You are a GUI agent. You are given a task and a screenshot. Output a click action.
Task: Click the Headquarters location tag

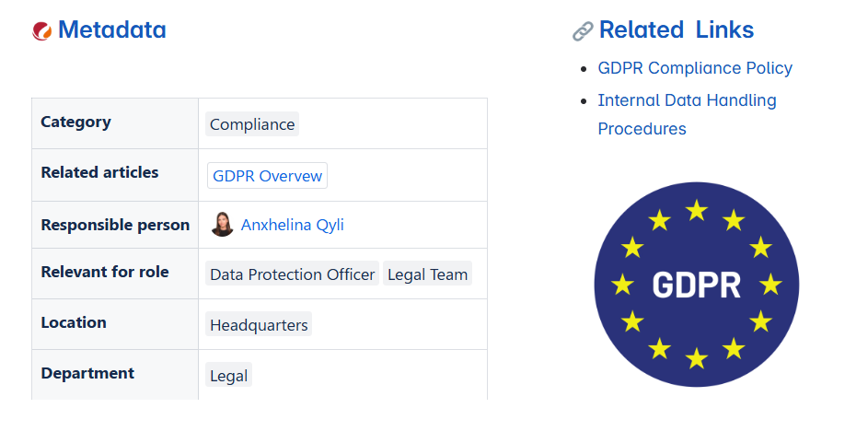pos(259,325)
